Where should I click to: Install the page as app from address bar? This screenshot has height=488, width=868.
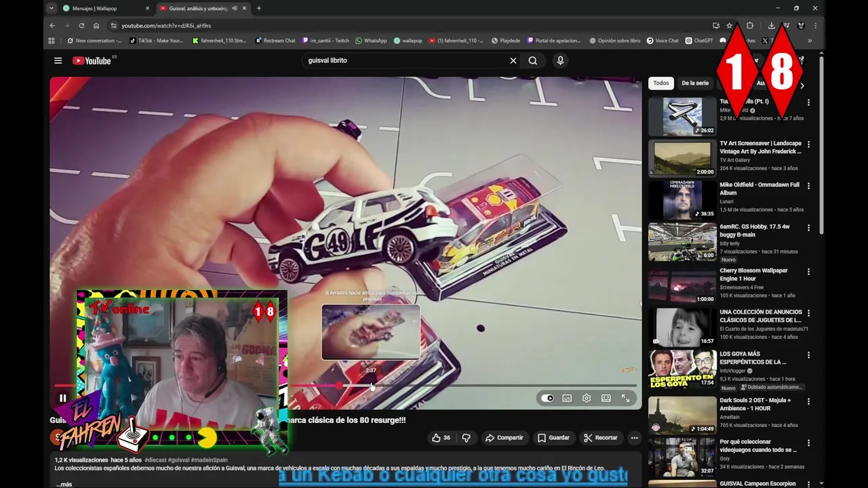(x=716, y=26)
